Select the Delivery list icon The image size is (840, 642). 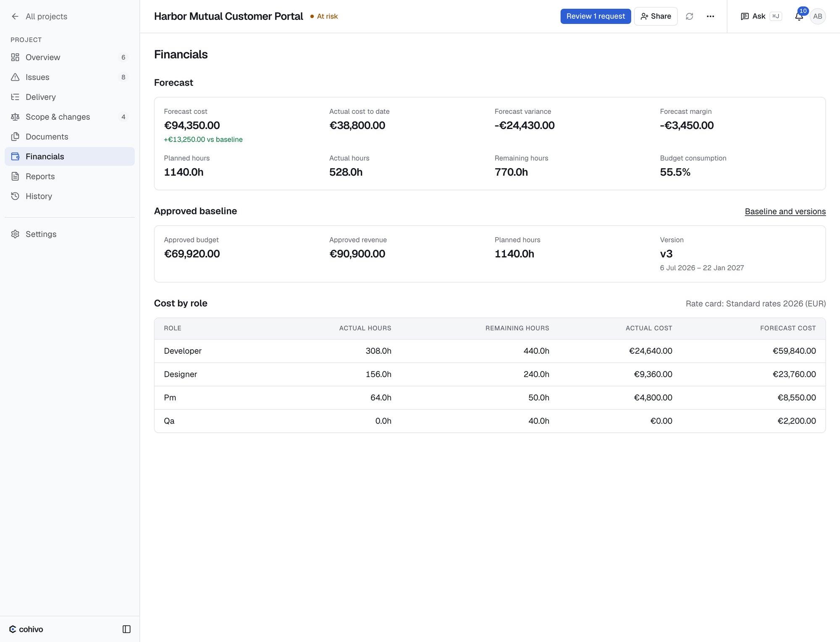coord(15,97)
